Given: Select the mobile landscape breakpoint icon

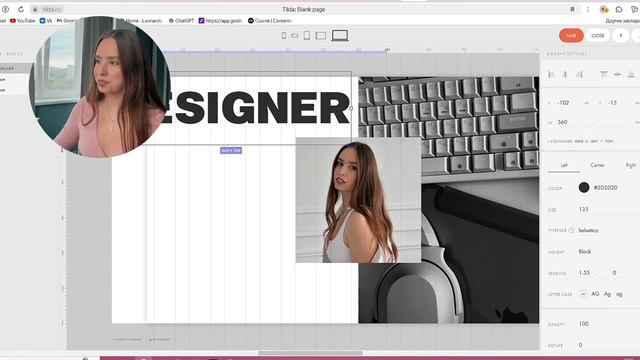Looking at the screenshot, I should coord(295,36).
